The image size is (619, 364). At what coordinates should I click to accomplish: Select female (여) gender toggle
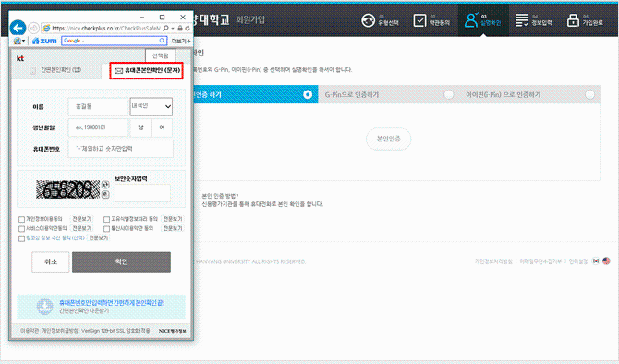click(162, 127)
